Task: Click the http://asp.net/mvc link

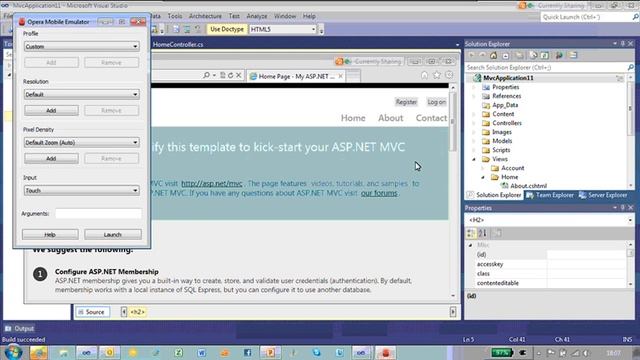Action: [x=212, y=184]
